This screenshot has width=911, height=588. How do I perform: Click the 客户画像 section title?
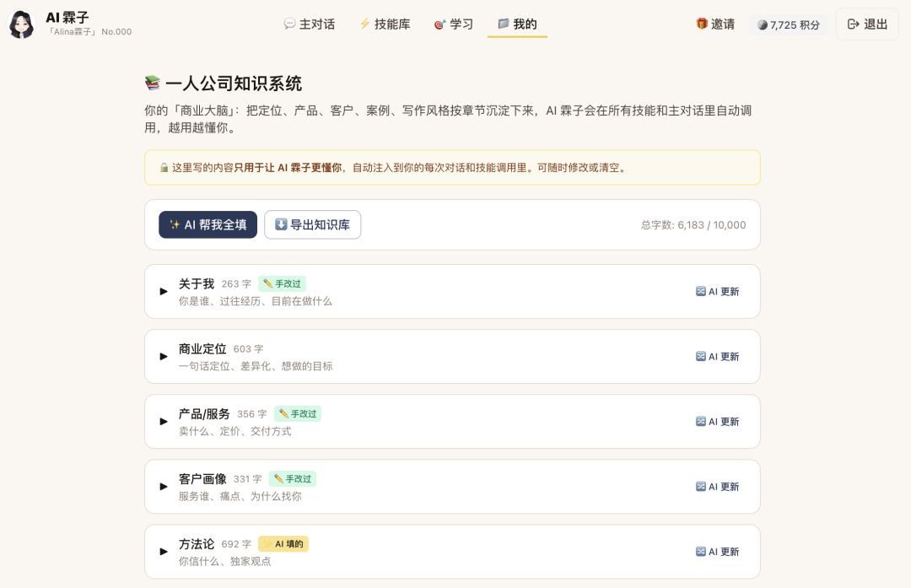click(x=202, y=479)
